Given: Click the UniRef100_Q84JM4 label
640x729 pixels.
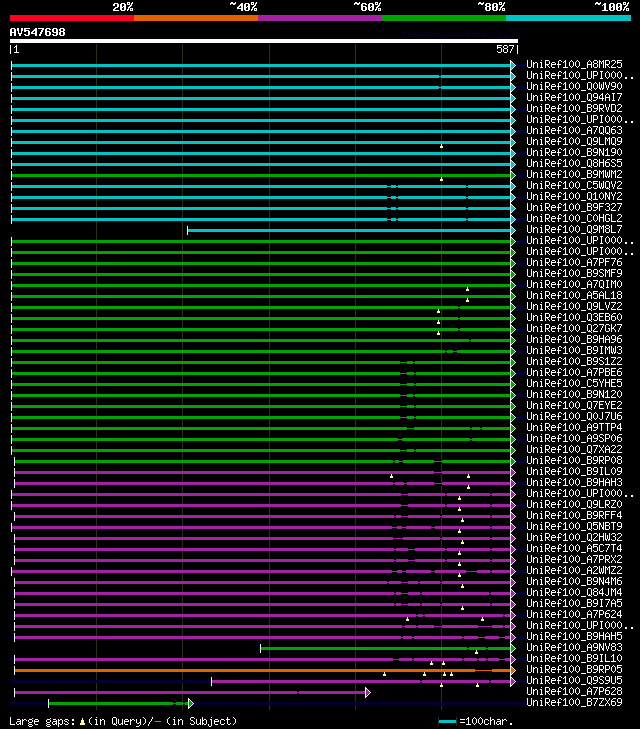Looking at the screenshot, I should click(x=574, y=593).
